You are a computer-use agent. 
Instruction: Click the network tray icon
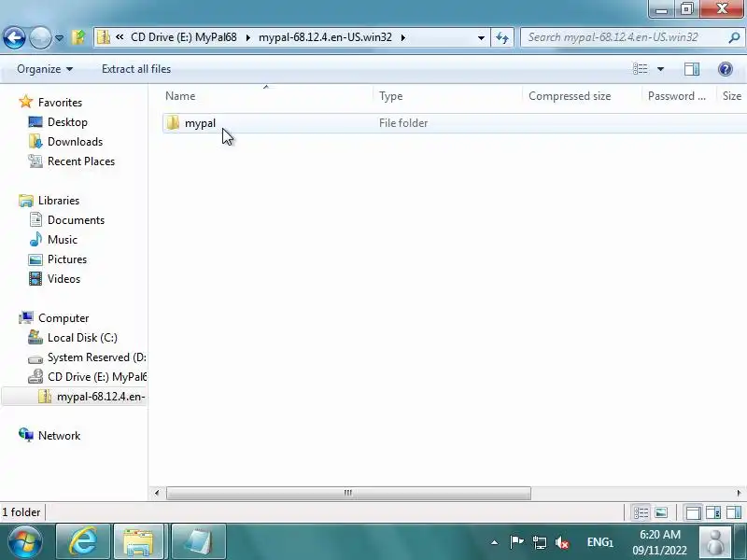coord(540,542)
